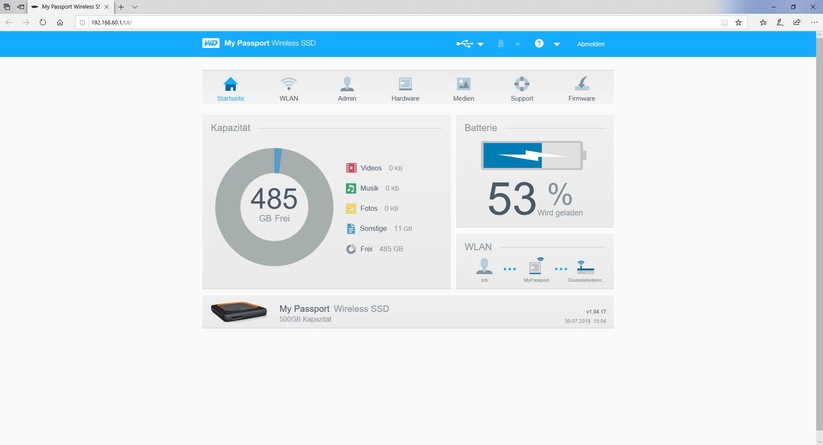Viewport: 823px width, 445px height.
Task: Click the capacity donut chart
Action: pyautogui.click(x=275, y=207)
